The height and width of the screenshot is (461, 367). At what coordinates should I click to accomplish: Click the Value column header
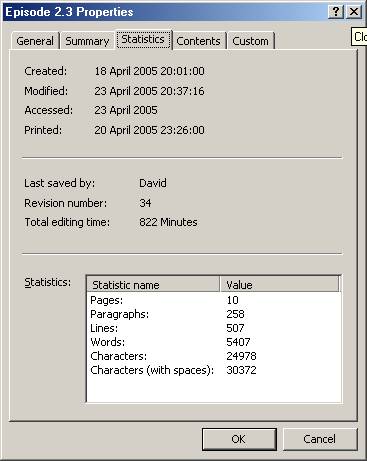(279, 285)
